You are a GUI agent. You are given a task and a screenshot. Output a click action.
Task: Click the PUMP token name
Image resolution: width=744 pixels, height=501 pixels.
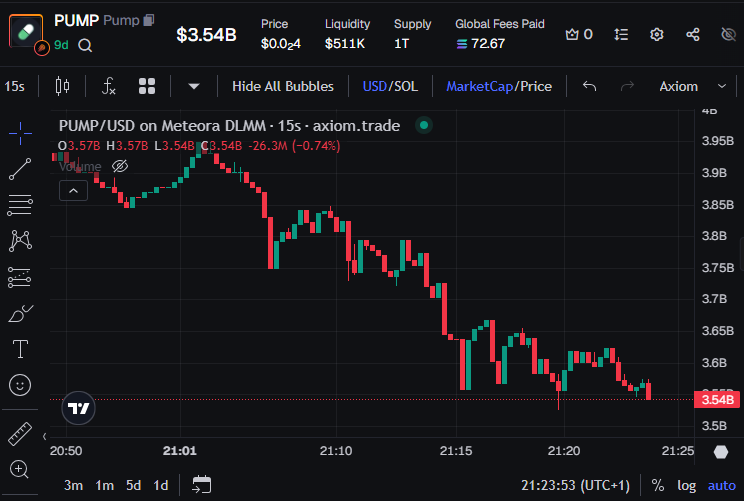[x=76, y=20]
